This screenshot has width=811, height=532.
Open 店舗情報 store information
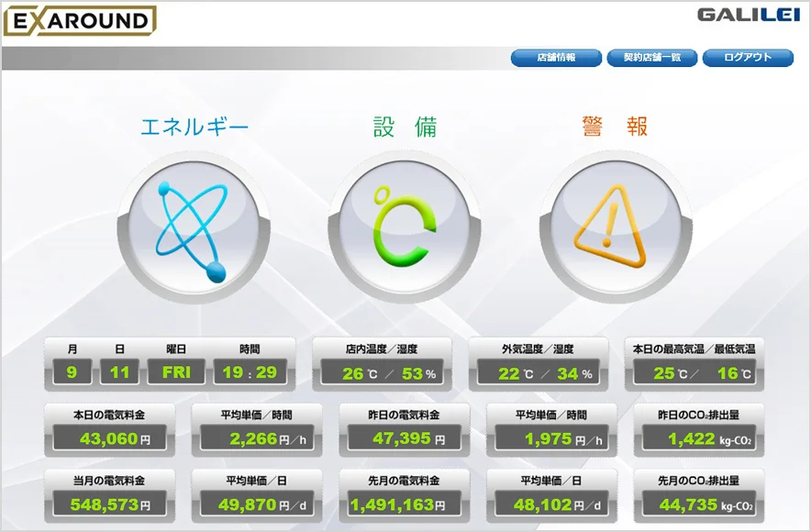(556, 58)
